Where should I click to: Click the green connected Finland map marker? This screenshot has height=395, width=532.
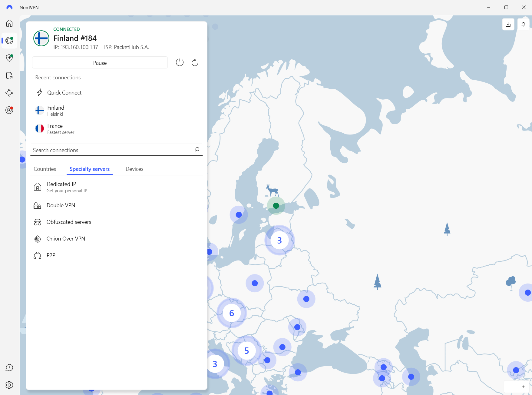(x=276, y=206)
